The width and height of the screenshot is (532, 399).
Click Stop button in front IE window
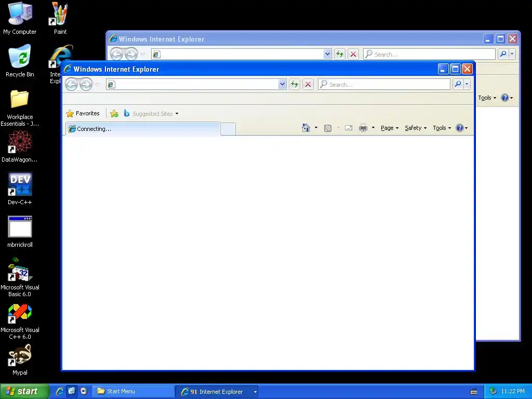(x=308, y=84)
